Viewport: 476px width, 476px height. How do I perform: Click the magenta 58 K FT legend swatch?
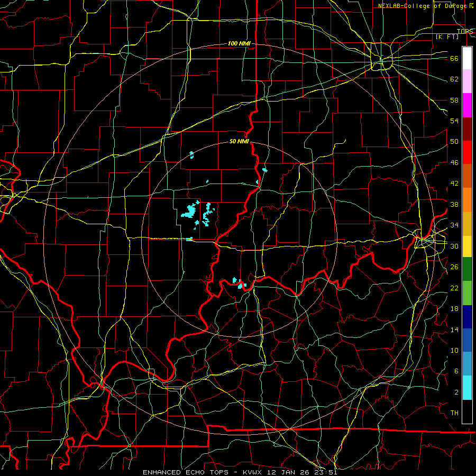pyautogui.click(x=467, y=105)
